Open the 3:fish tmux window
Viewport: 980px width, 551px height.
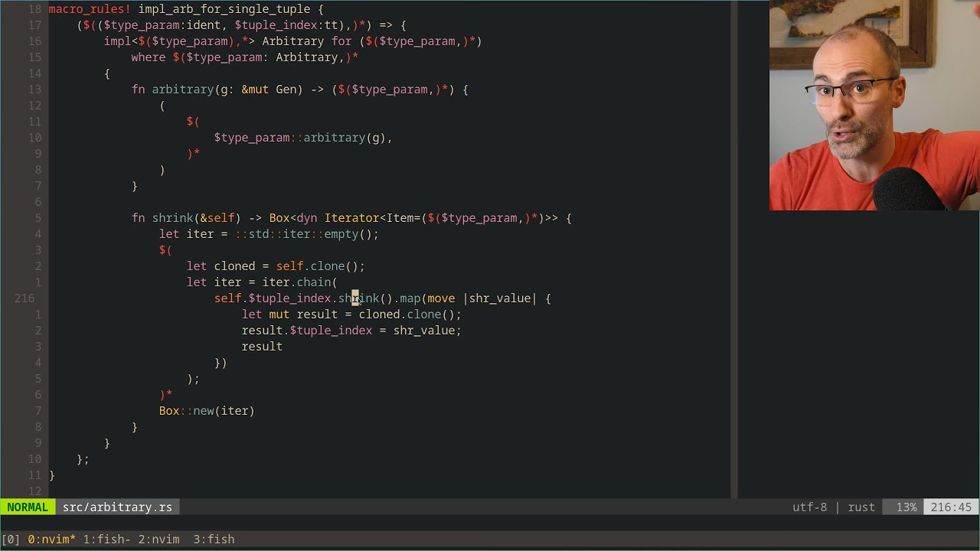(x=214, y=540)
